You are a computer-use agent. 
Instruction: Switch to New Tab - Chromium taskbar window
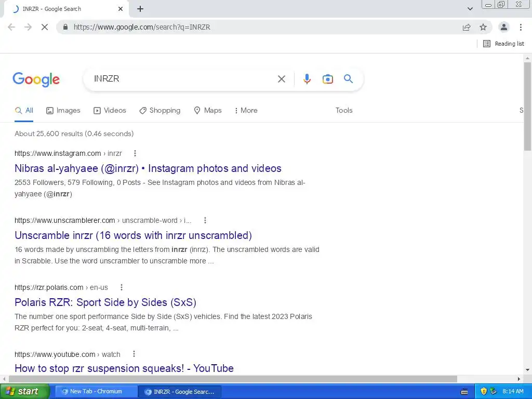pyautogui.click(x=96, y=392)
